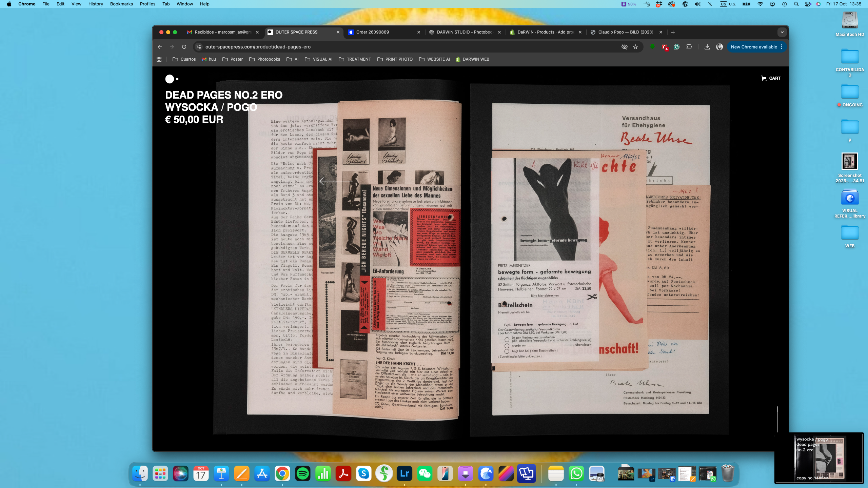
Task: Open the Trash in the Dock
Action: (x=728, y=473)
